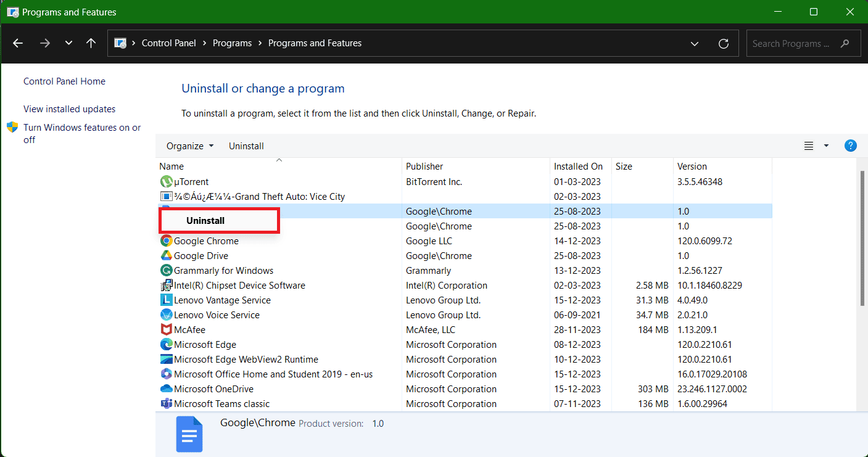Click the Lenovo Voice Service icon
Image resolution: width=868 pixels, height=457 pixels.
(166, 315)
